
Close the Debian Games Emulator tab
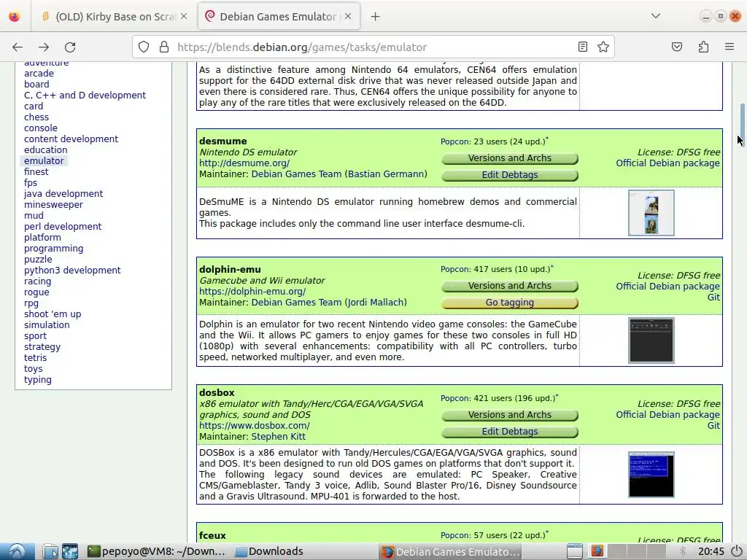click(x=348, y=17)
